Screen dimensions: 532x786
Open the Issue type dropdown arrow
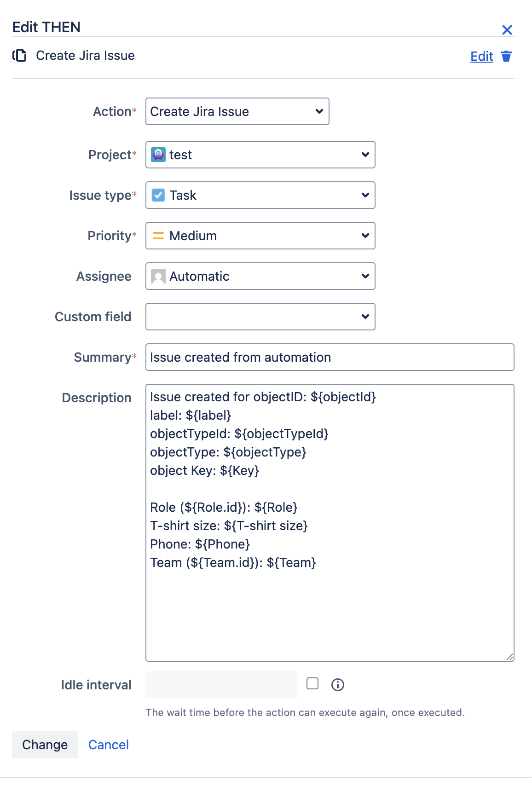point(365,195)
